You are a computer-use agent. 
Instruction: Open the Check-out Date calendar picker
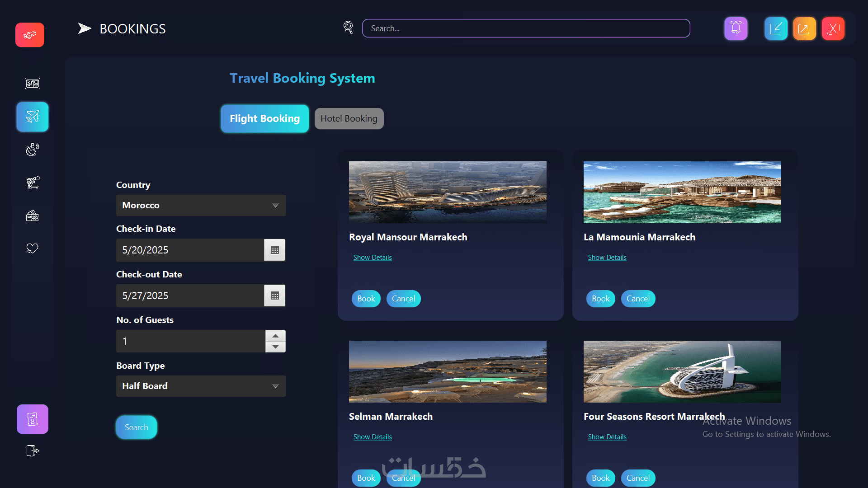274,296
